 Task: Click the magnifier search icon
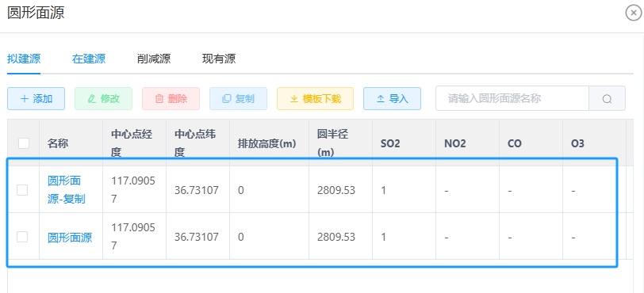[x=607, y=99]
